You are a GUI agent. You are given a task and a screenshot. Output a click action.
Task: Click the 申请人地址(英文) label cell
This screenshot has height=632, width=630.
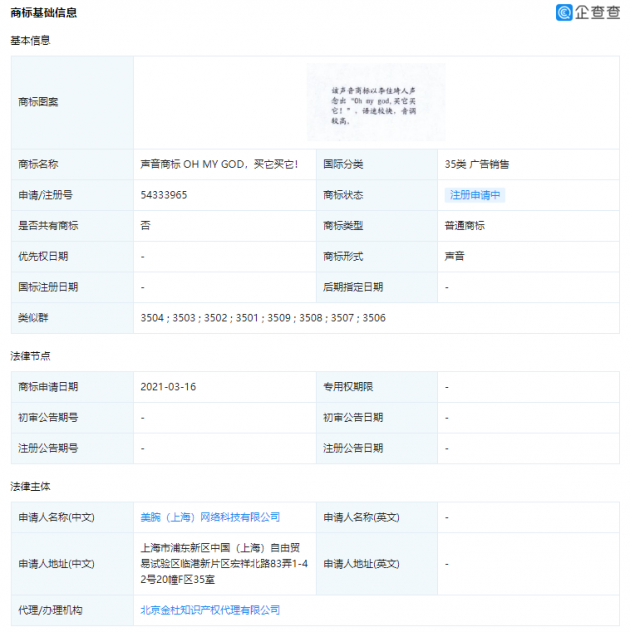pyautogui.click(x=377, y=564)
